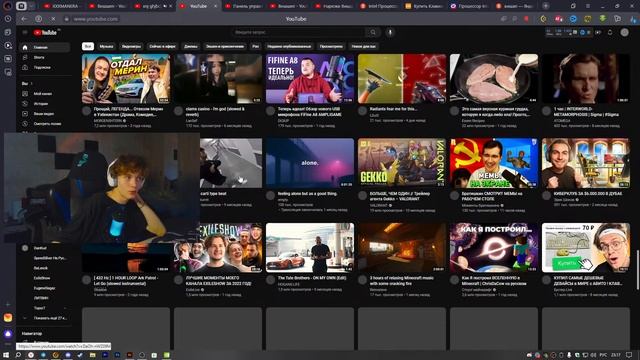Open the GEKKO Valorant trailer thumbnail
The height and width of the screenshot is (360, 640).
pyautogui.click(x=402, y=163)
